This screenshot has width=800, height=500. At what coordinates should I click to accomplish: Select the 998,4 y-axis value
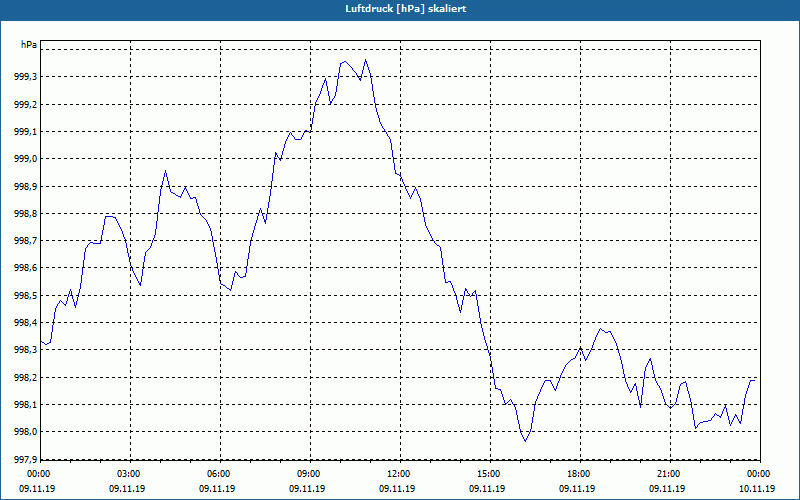tap(27, 323)
